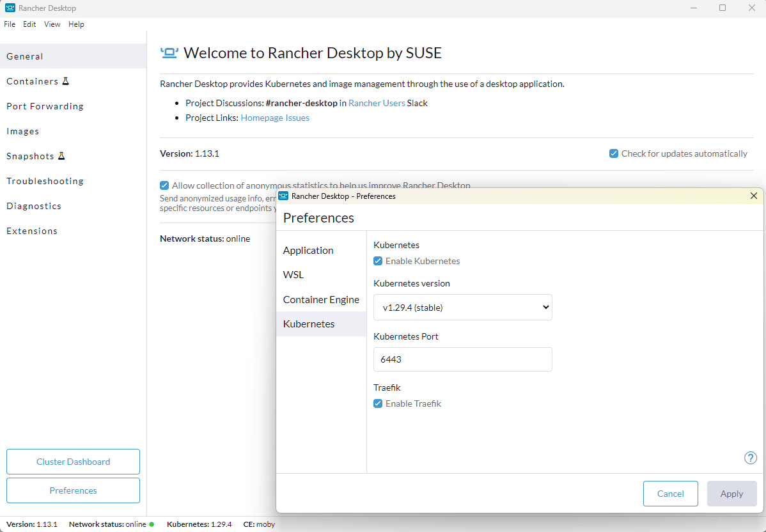Select the Kubernetes preferences tab
The image size is (766, 532).
(321, 324)
